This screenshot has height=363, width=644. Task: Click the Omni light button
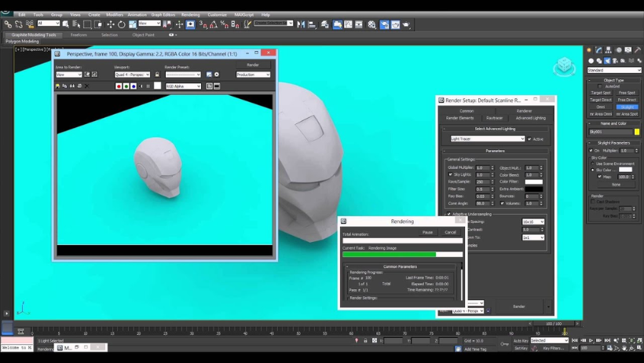601,107
